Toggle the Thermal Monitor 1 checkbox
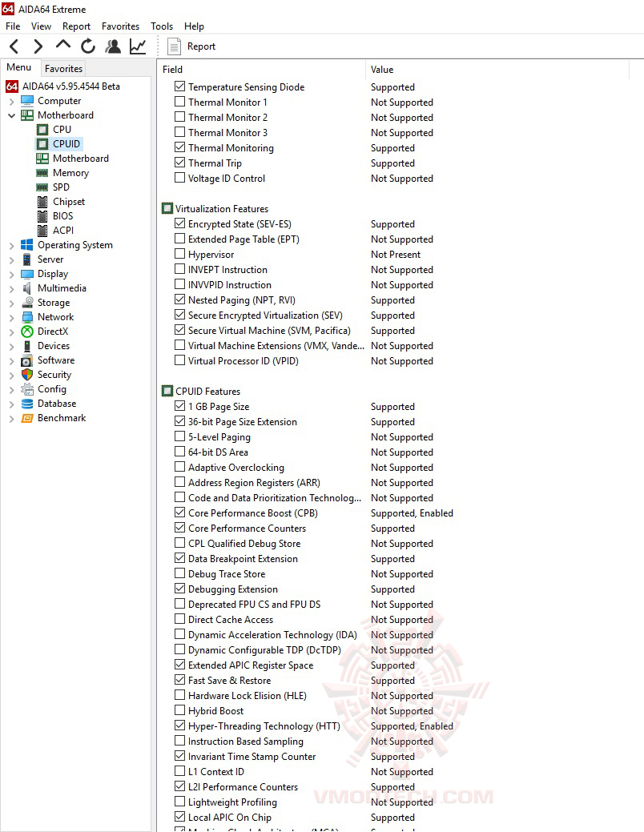Screen dimensions: 644x832 [x=180, y=102]
